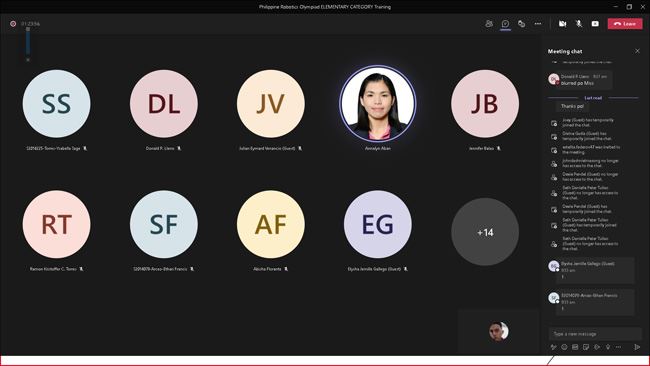650x366 pixels.
Task: Restore down the Teams meeting window
Action: (x=629, y=7)
